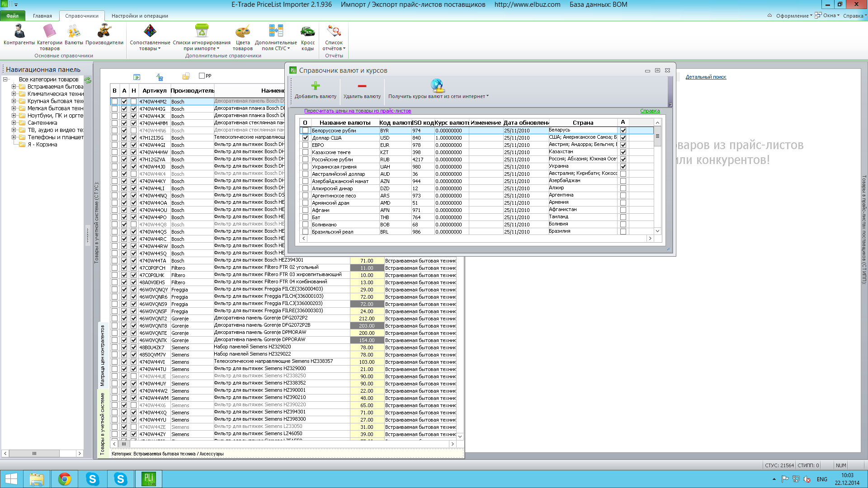Open the Детальный поиск link

tap(706, 77)
